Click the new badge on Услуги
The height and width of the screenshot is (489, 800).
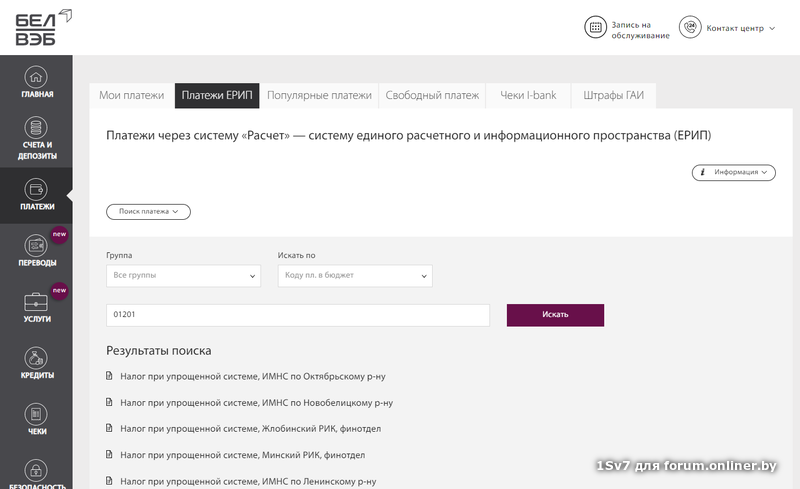tap(60, 290)
